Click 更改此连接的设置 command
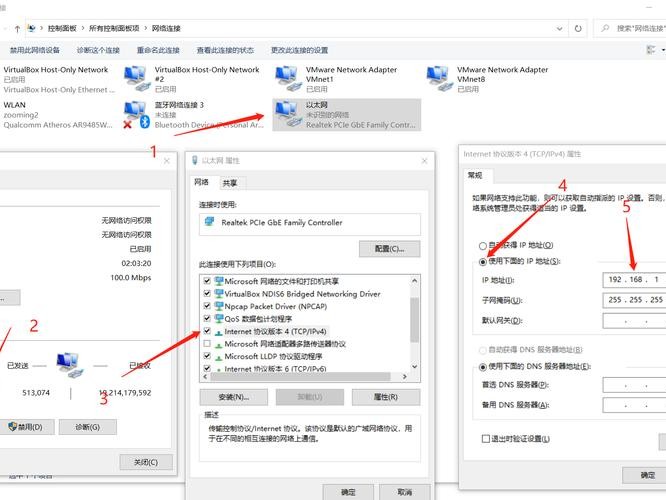 click(299, 50)
